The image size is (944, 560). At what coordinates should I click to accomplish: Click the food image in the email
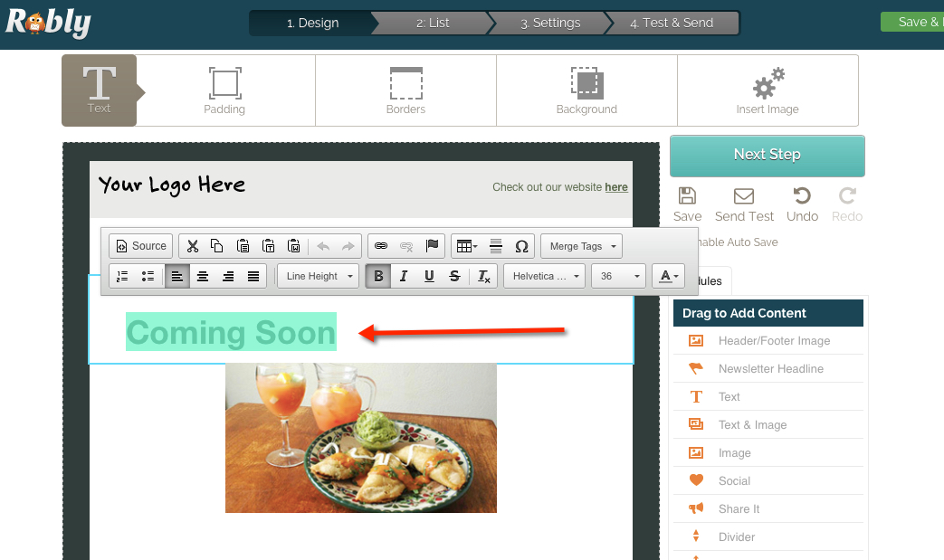[360, 438]
